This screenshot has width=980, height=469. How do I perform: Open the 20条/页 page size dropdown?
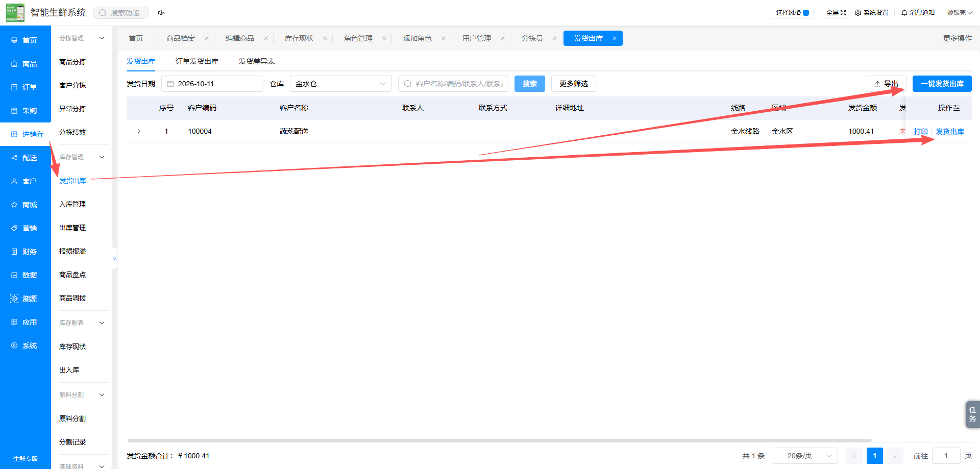805,456
